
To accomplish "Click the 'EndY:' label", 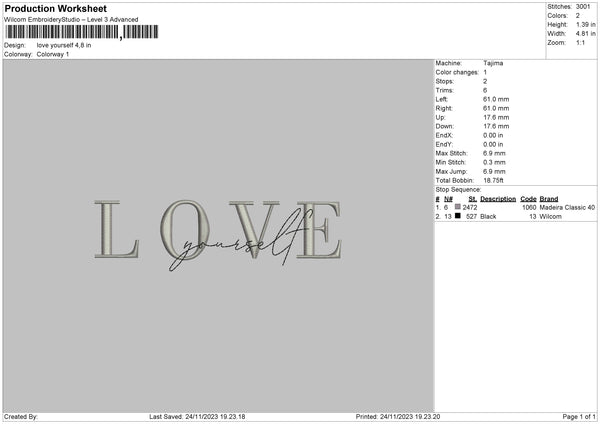I will (444, 145).
